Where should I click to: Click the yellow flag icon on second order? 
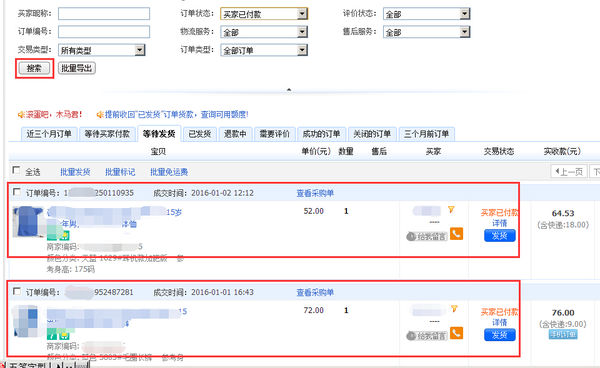[x=454, y=308]
